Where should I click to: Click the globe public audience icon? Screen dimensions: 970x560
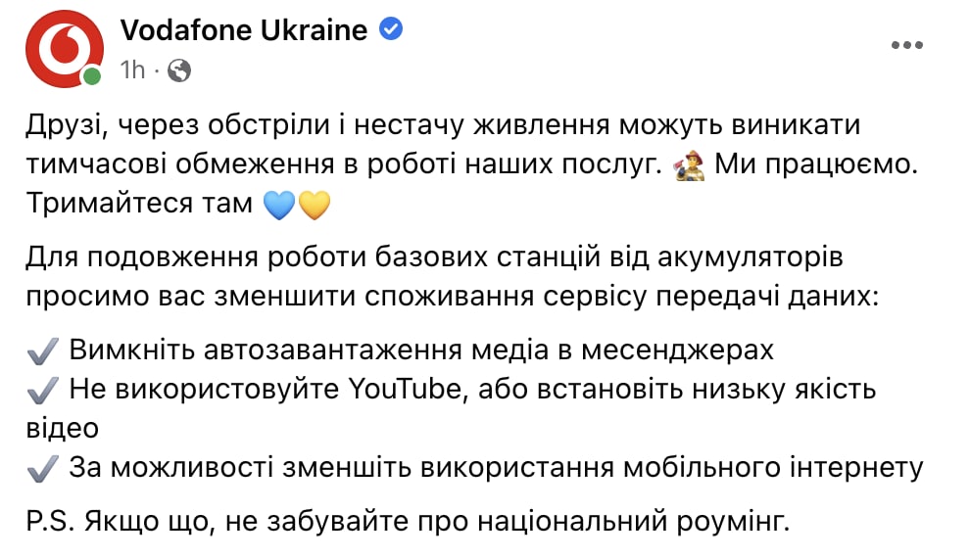[x=179, y=70]
